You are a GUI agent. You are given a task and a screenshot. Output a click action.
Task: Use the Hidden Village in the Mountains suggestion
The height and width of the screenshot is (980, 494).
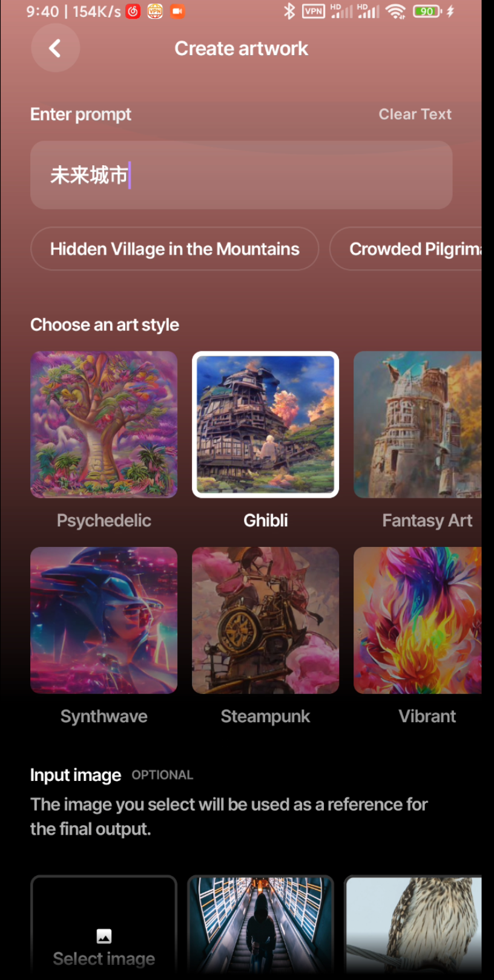[x=175, y=249]
